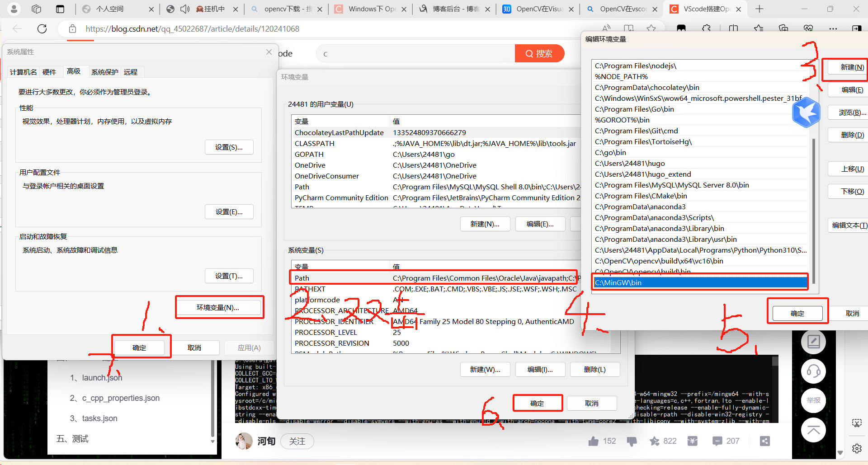Open the browser profile avatar menu
Image resolution: width=868 pixels, height=465 pixels.
point(14,9)
